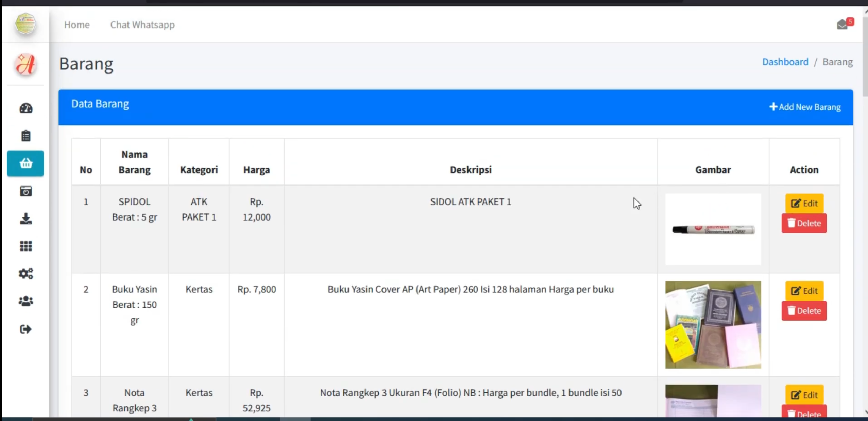This screenshot has height=421, width=868.
Task: Open the archive box icon in sidebar
Action: tap(26, 191)
